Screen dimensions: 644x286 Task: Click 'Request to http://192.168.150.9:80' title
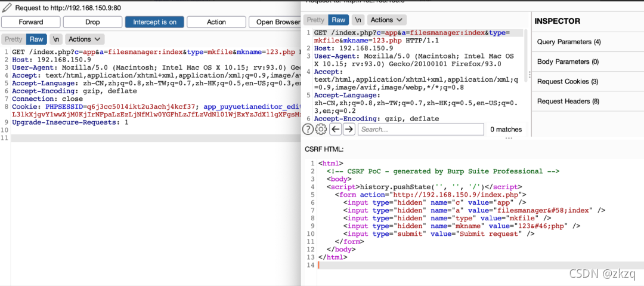tap(68, 8)
